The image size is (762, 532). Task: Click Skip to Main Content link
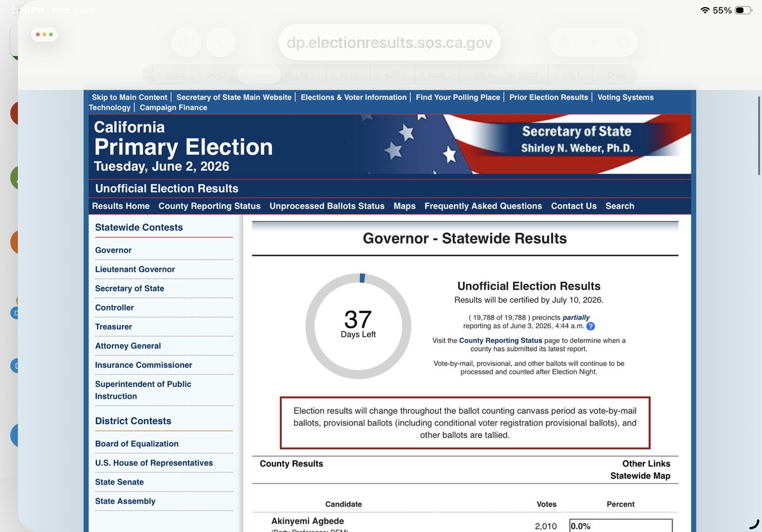click(x=130, y=97)
